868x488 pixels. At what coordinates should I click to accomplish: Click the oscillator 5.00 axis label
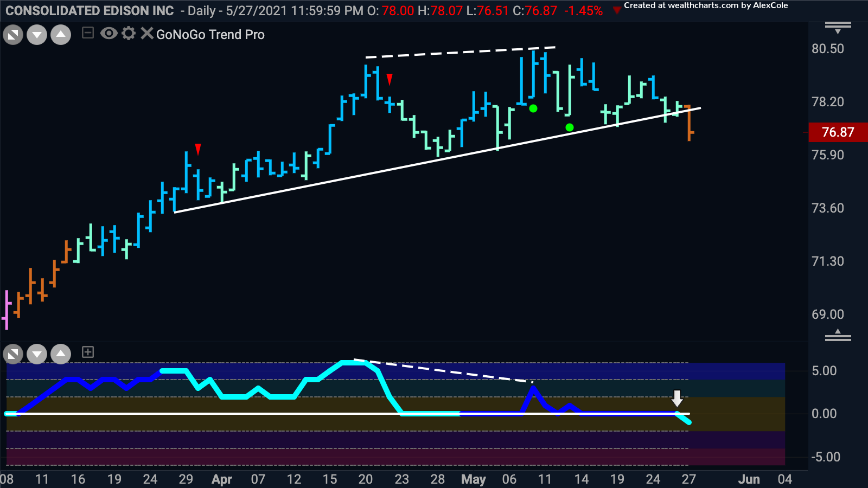[824, 371]
